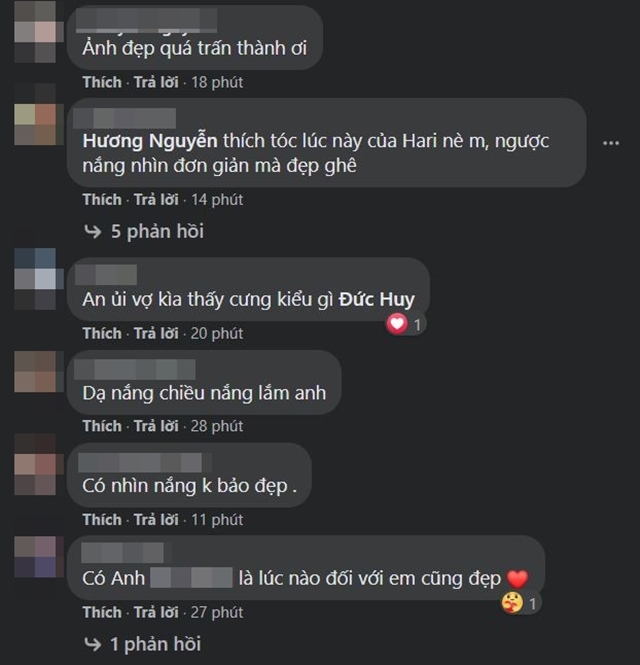Click heart reaction on the Đức Huy comment
This screenshot has height=665, width=640.
397,324
